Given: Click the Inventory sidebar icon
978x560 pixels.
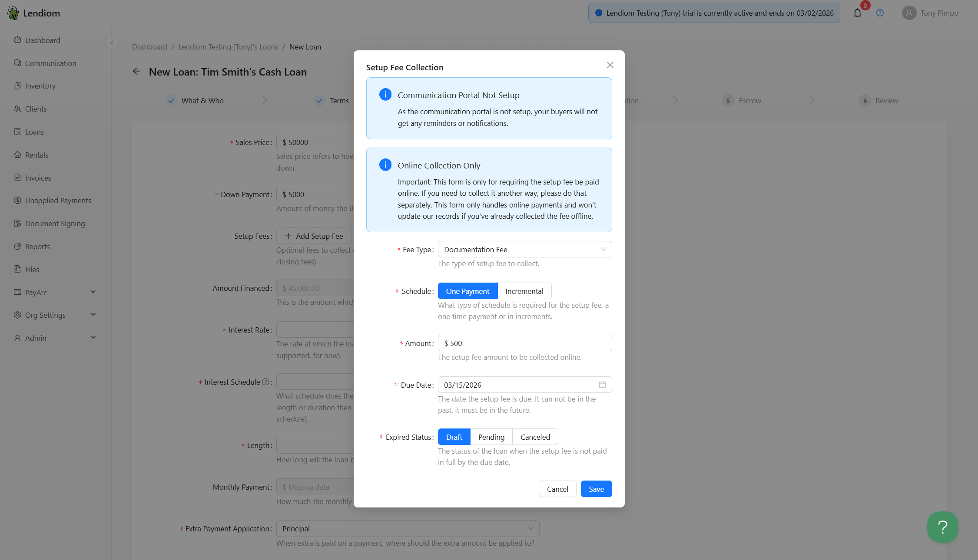Looking at the screenshot, I should 17,86.
